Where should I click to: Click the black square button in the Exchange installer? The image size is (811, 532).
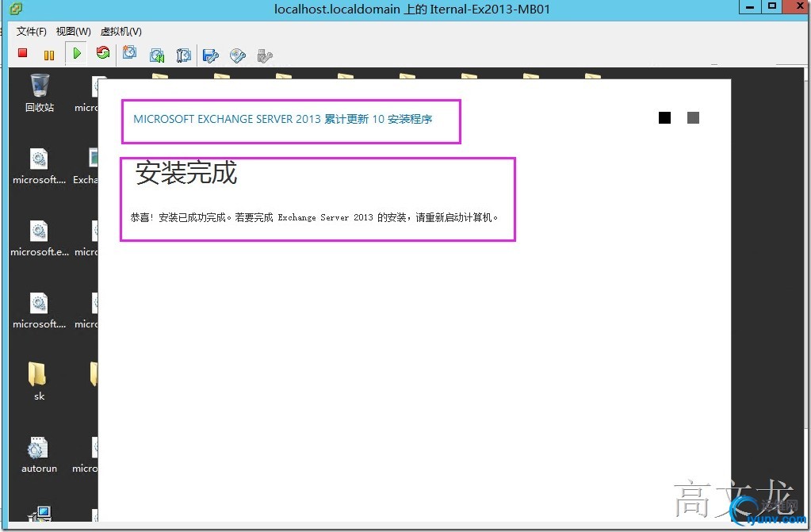coord(664,117)
